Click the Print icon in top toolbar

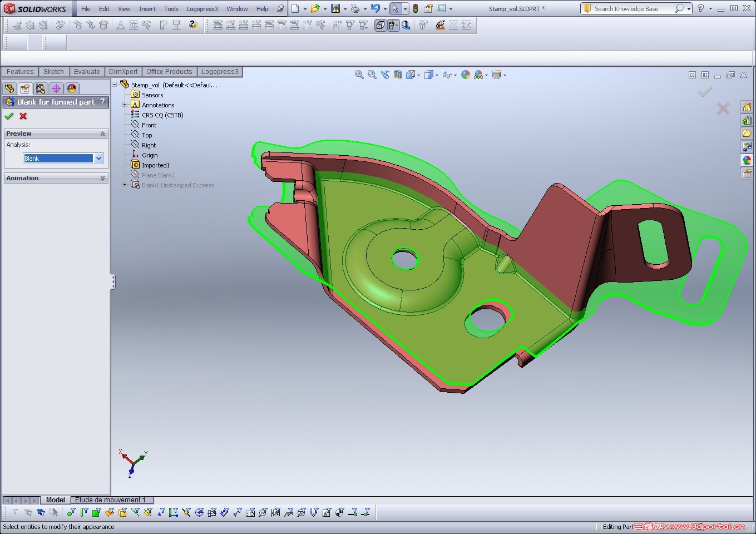coord(354,8)
